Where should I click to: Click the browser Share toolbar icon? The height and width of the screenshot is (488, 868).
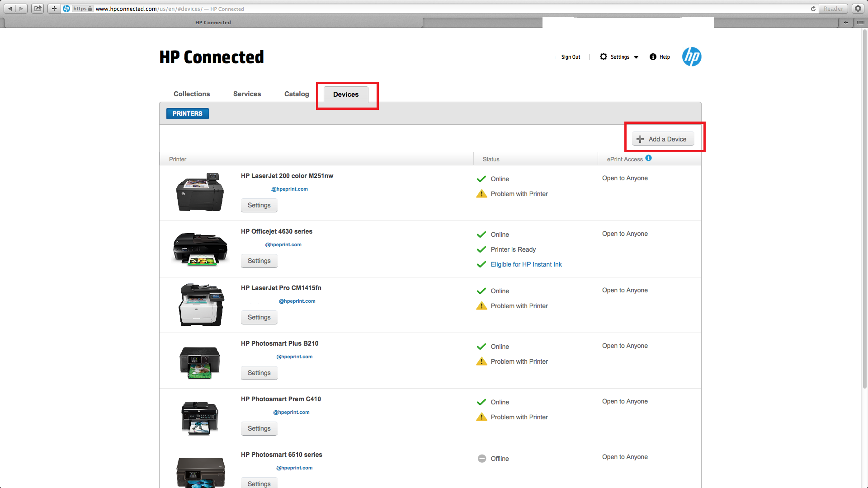coord(38,9)
